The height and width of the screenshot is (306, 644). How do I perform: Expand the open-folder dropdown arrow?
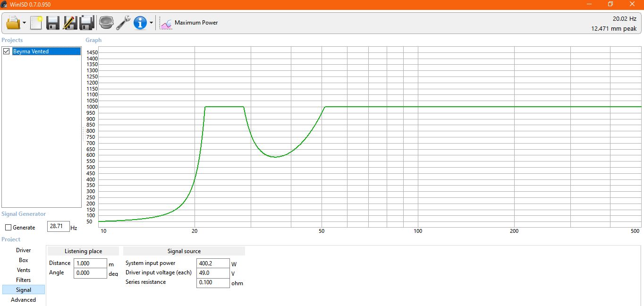click(24, 23)
